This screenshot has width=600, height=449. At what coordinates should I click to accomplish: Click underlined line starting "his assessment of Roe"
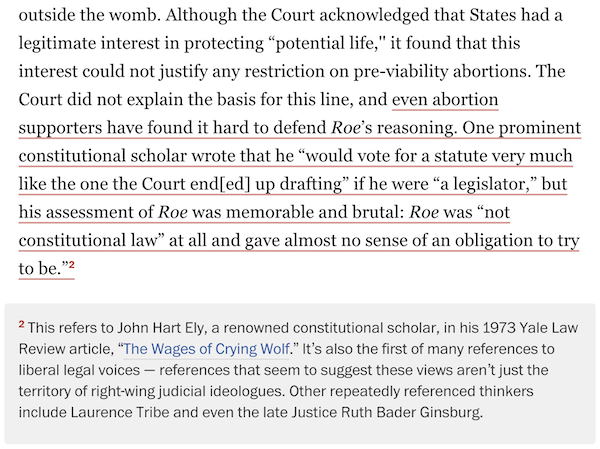[x=264, y=212]
